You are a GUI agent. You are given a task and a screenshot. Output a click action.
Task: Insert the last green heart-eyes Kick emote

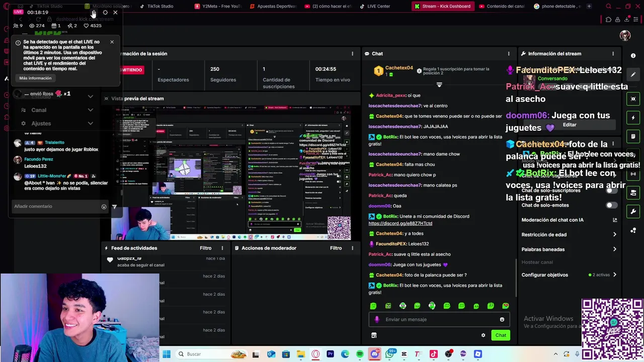point(506,306)
